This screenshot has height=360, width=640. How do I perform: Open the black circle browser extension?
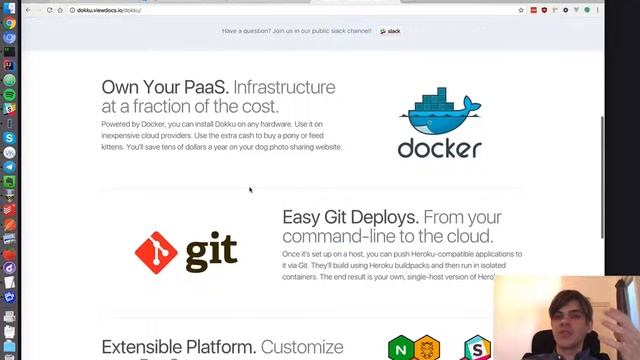pyautogui.click(x=565, y=10)
